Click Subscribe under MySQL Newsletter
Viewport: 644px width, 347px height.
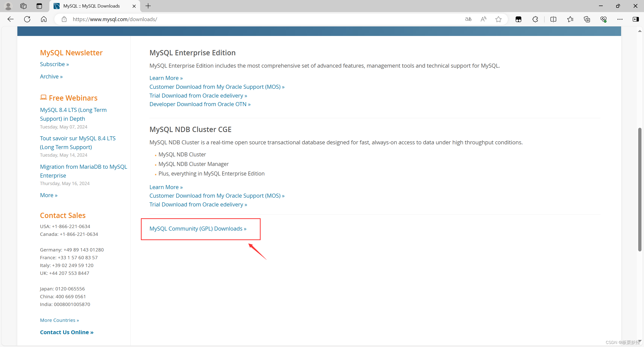pos(54,64)
